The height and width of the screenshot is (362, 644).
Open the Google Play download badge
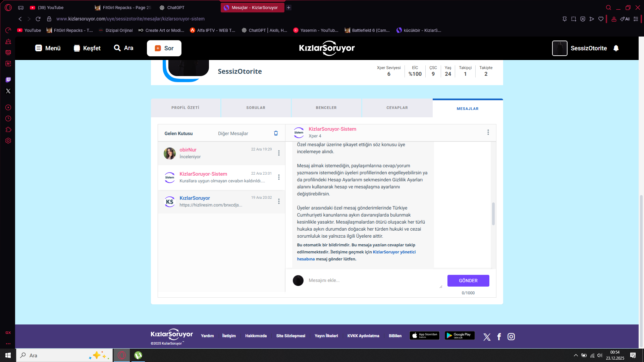[460, 336]
